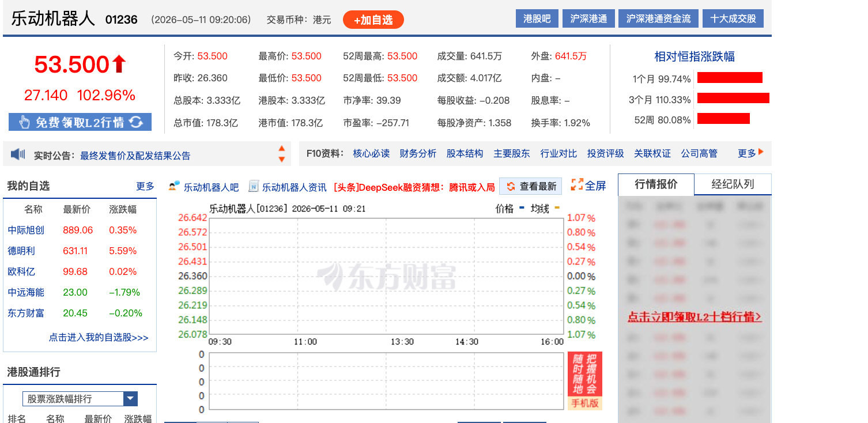Click the red up-arrow beside price 53.500

click(119, 64)
